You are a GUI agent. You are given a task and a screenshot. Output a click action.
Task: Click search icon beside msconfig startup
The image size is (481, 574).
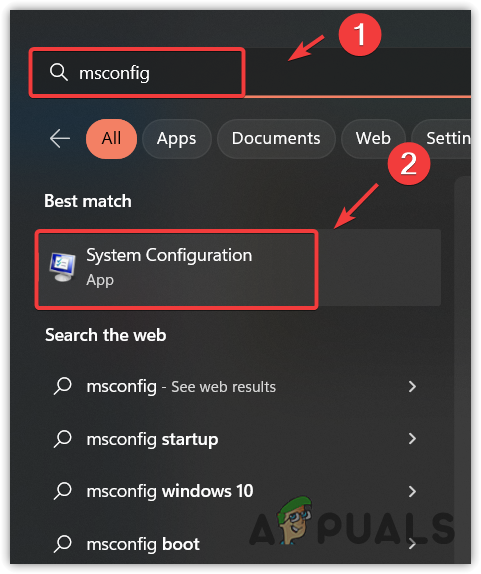click(63, 439)
